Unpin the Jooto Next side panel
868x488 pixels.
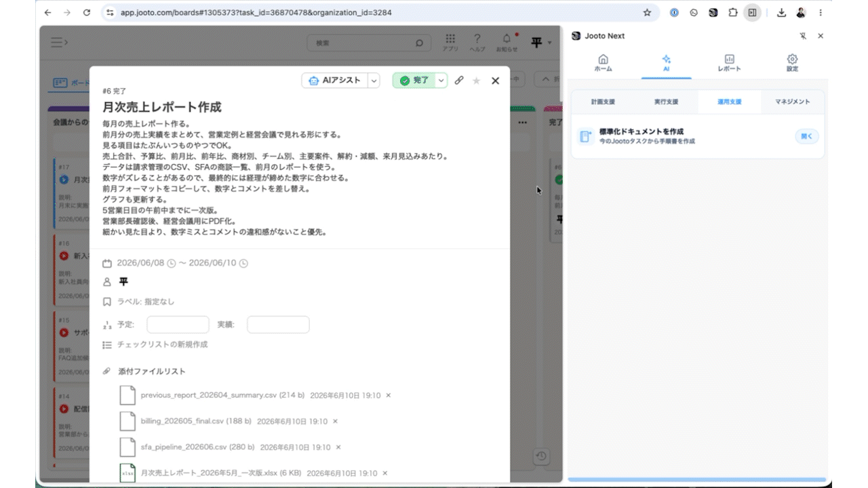click(x=803, y=36)
